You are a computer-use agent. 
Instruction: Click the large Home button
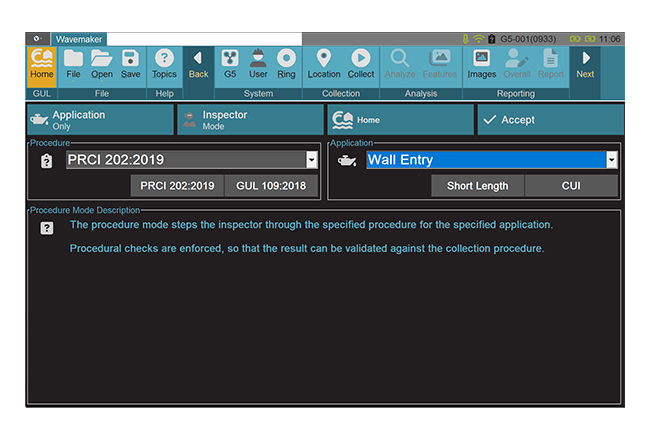pos(400,120)
